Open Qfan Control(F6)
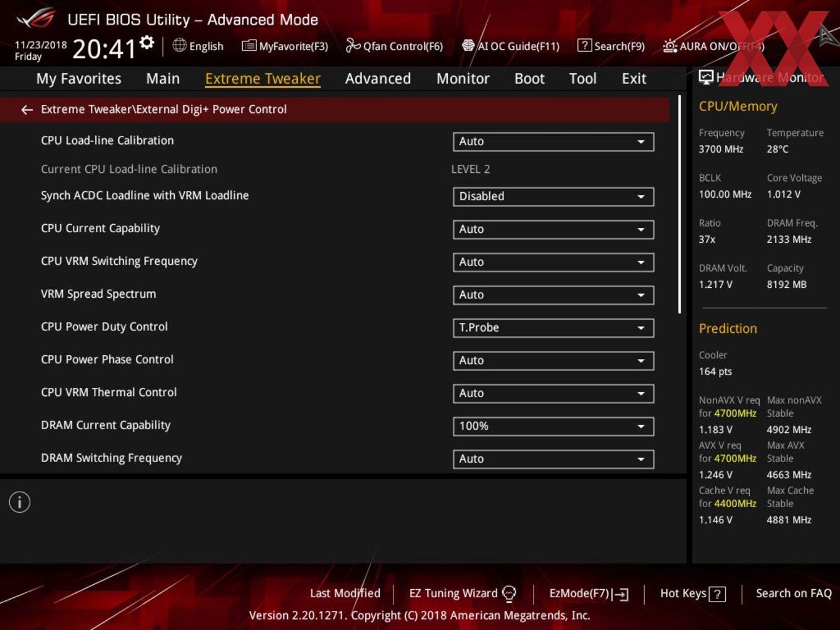This screenshot has height=630, width=840. tap(394, 46)
